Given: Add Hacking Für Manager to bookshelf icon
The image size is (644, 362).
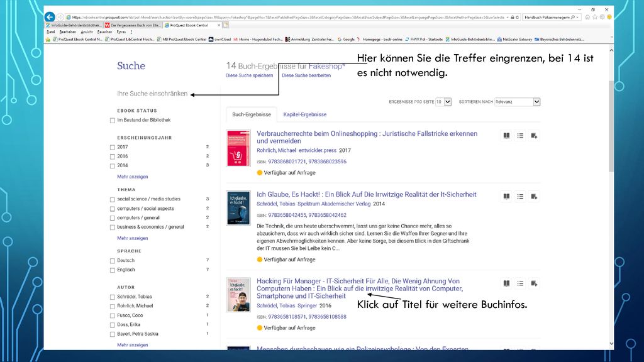Looking at the screenshot, I should [x=534, y=283].
